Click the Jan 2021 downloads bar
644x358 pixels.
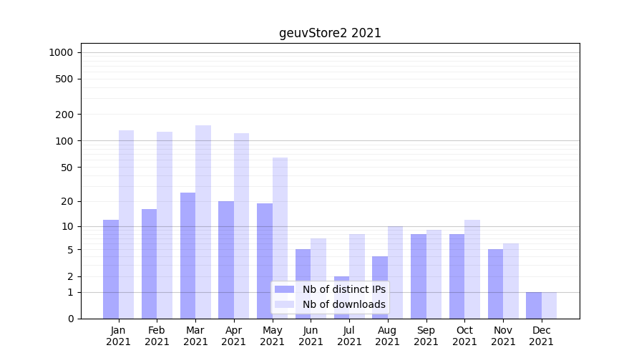[126, 224]
